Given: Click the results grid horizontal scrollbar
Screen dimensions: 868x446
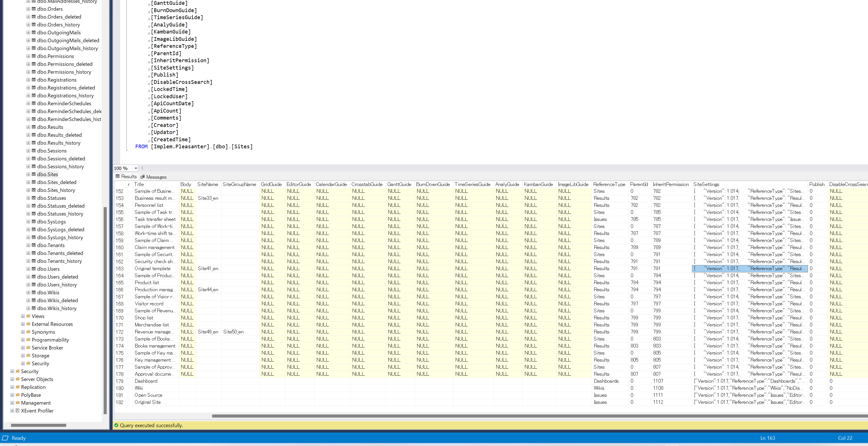Looking at the screenshot, I should pos(539,416).
